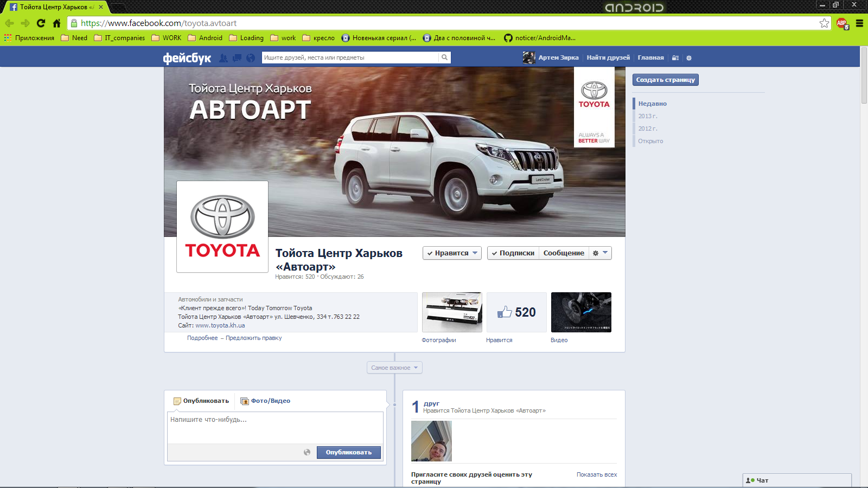Reload the page with refresh icon
This screenshot has height=488, width=868.
click(x=41, y=23)
